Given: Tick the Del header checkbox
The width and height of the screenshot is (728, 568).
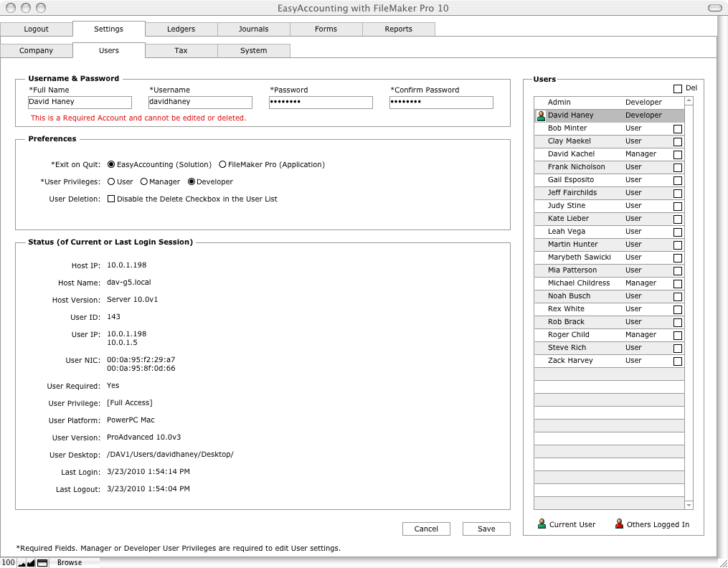Looking at the screenshot, I should pyautogui.click(x=677, y=89).
